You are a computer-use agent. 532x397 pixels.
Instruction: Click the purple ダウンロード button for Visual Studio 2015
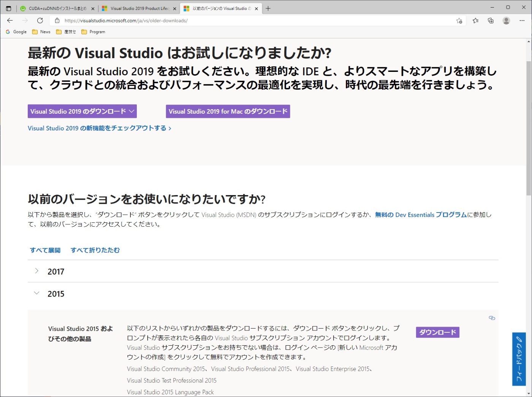coord(438,332)
